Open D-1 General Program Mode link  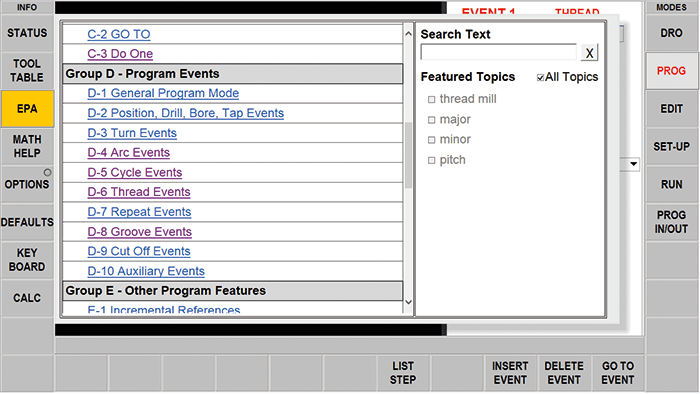tap(163, 93)
